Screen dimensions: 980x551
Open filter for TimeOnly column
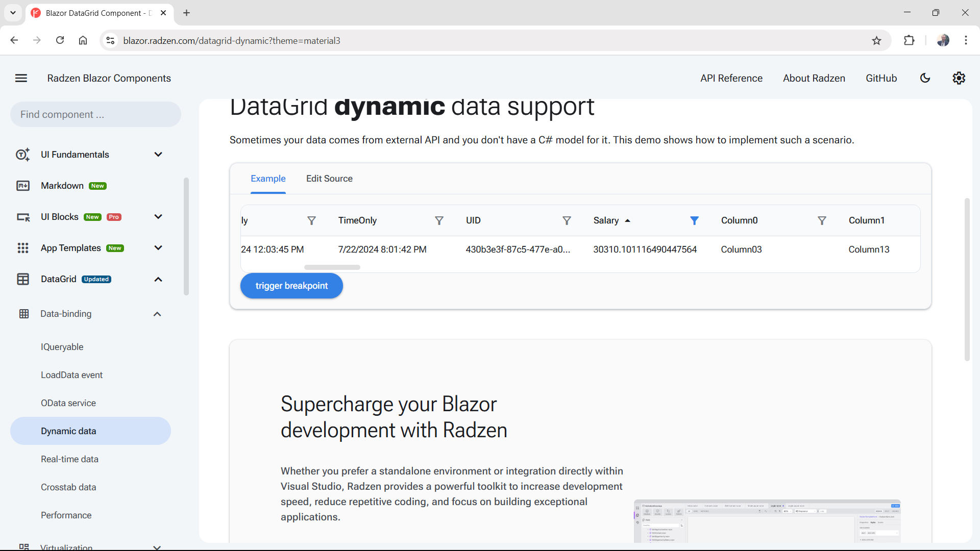(439, 220)
